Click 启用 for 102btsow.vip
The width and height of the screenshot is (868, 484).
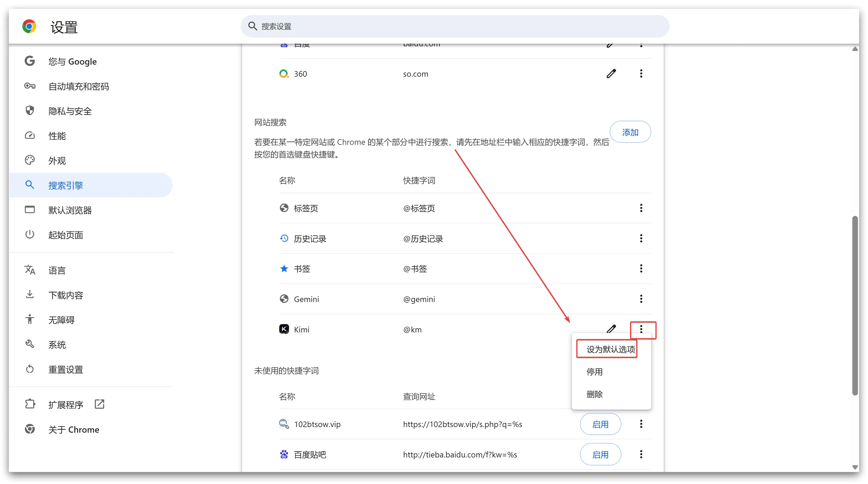(601, 424)
